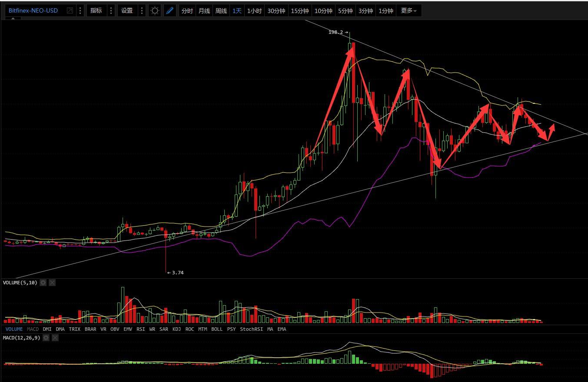The height and width of the screenshot is (382, 588).
Task: Select the WR indicator
Action: pos(152,329)
